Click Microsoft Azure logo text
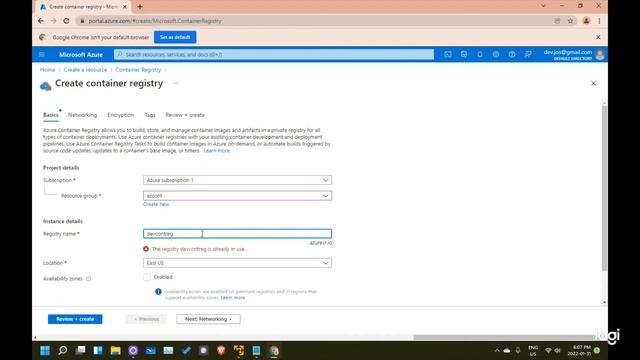The image size is (640, 360). pyautogui.click(x=81, y=54)
